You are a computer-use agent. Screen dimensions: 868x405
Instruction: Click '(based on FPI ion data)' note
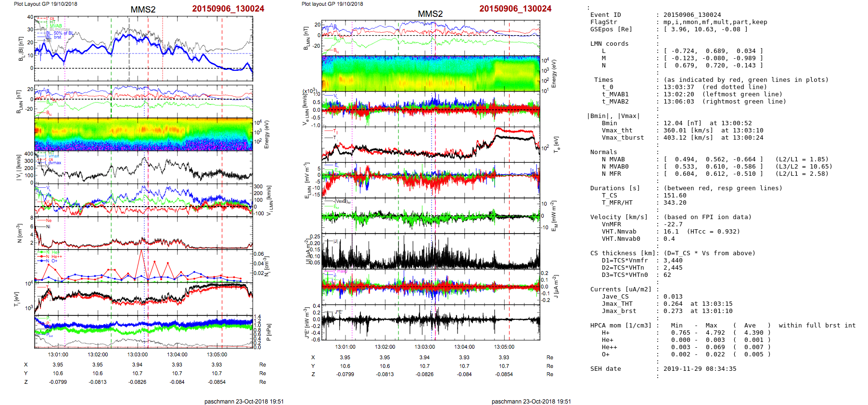pos(707,217)
